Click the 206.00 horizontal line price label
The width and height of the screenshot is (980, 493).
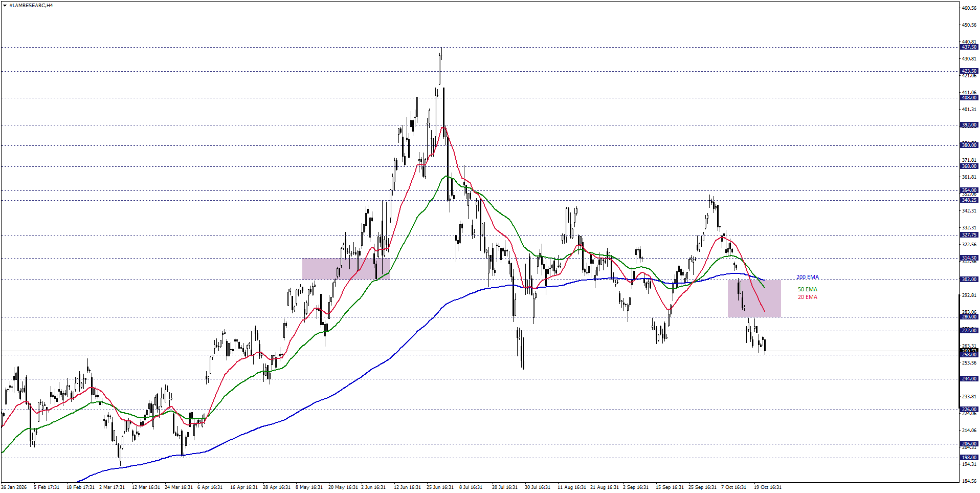click(x=969, y=444)
